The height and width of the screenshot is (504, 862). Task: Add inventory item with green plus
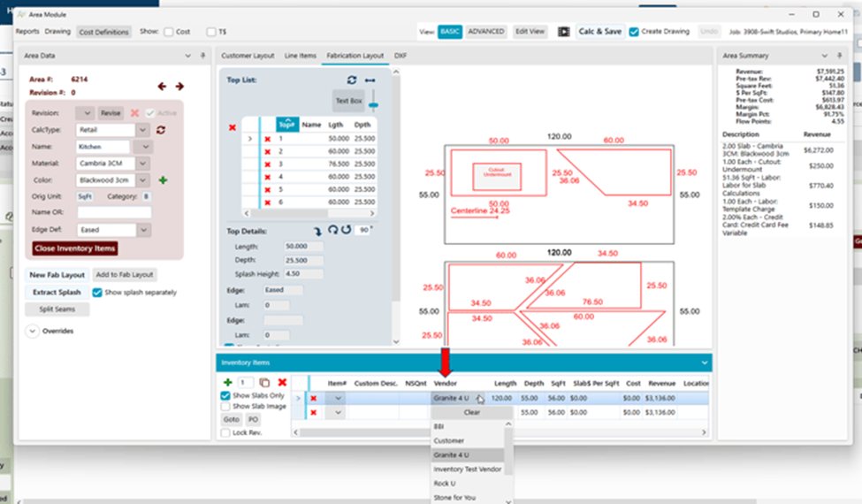tap(227, 382)
